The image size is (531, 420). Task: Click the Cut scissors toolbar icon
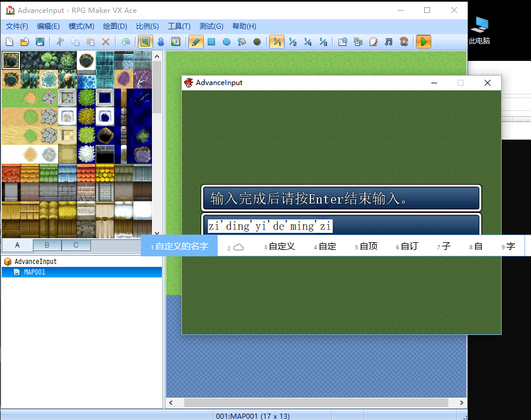(x=60, y=42)
